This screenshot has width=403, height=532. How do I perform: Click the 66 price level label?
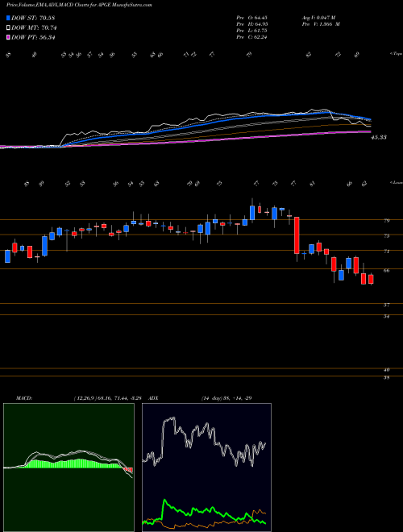[386, 270]
